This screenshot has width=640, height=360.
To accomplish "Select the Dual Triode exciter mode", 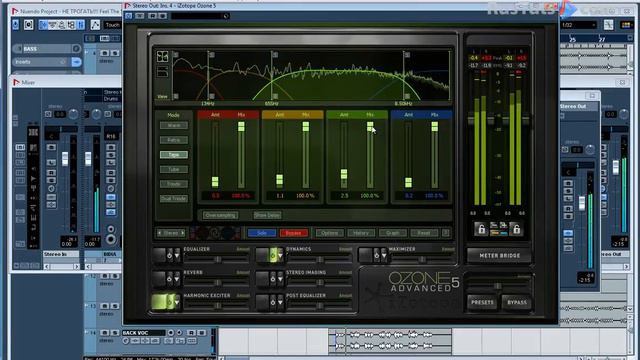I will [x=174, y=199].
